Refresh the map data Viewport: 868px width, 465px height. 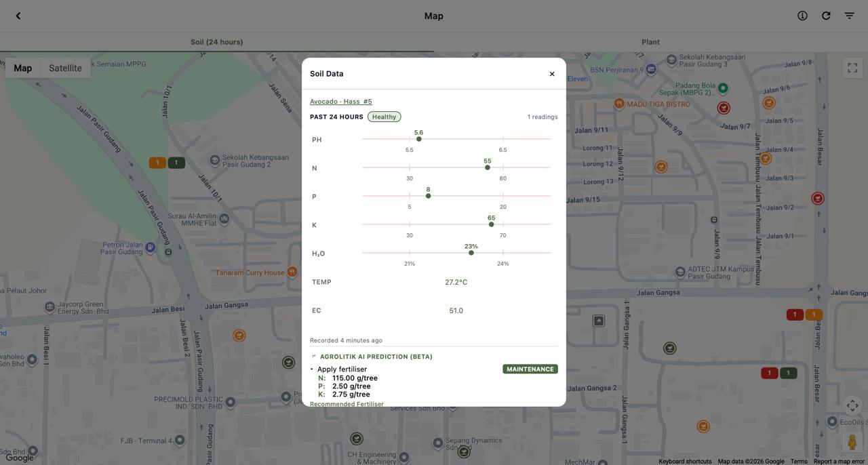pos(826,16)
